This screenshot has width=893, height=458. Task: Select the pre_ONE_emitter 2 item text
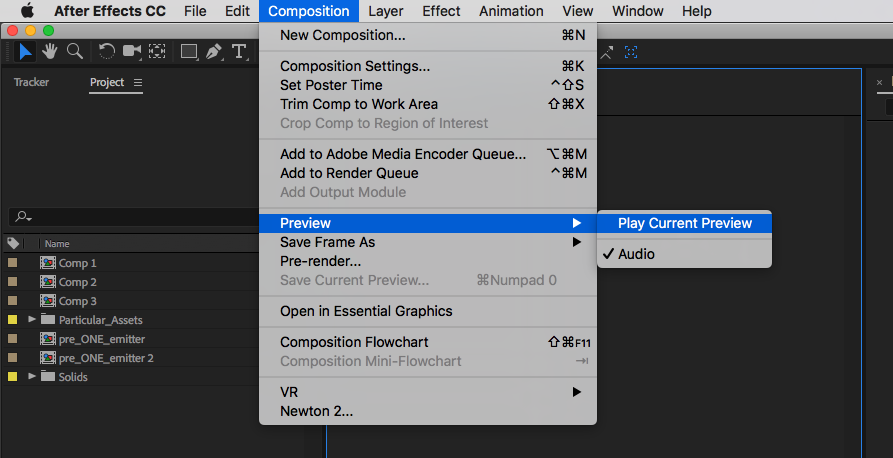[106, 358]
